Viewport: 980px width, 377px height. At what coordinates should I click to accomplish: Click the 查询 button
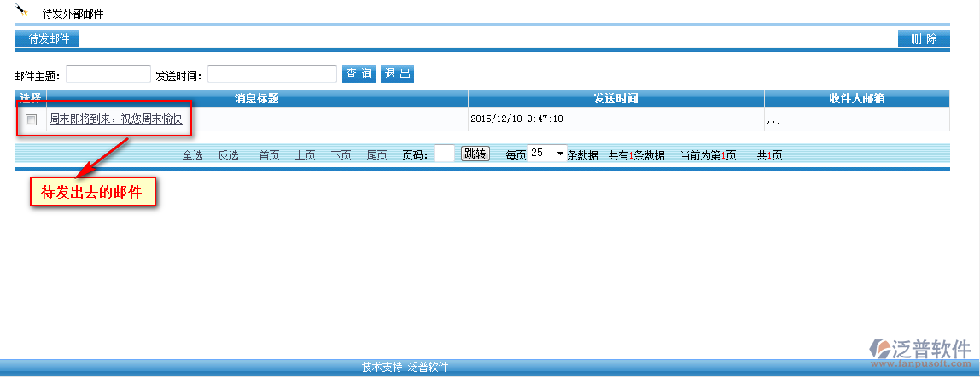(359, 73)
